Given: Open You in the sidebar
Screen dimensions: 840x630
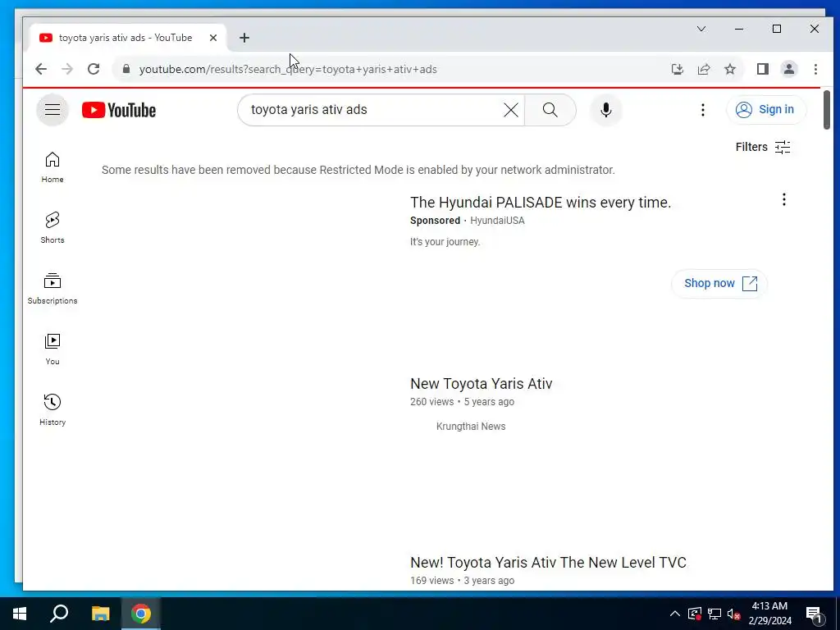Looking at the screenshot, I should pyautogui.click(x=52, y=349).
